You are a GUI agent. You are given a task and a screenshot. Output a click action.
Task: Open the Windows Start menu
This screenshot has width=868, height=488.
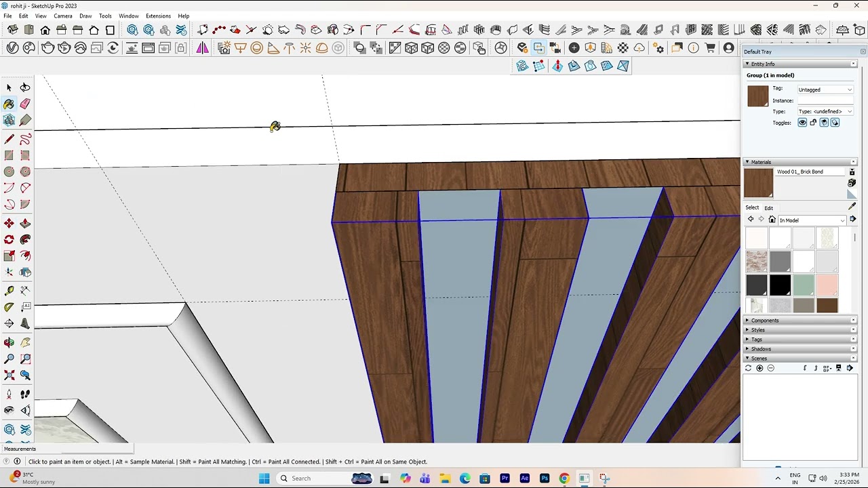pos(264,479)
